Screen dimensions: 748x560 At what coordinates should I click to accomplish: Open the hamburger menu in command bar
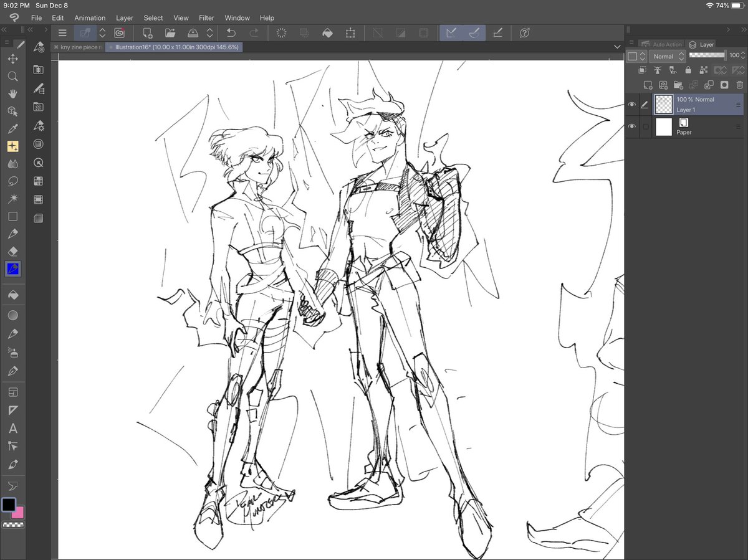point(62,33)
